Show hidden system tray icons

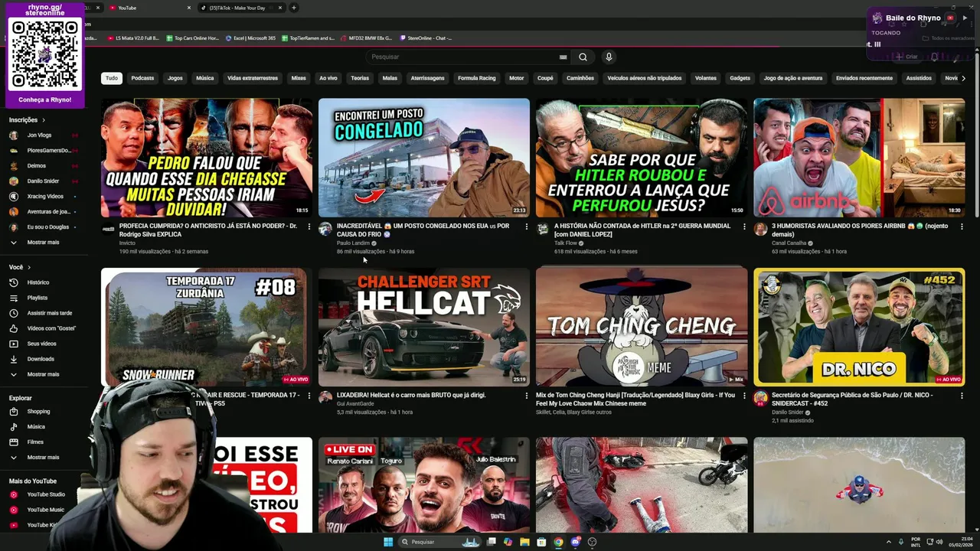[x=888, y=542]
